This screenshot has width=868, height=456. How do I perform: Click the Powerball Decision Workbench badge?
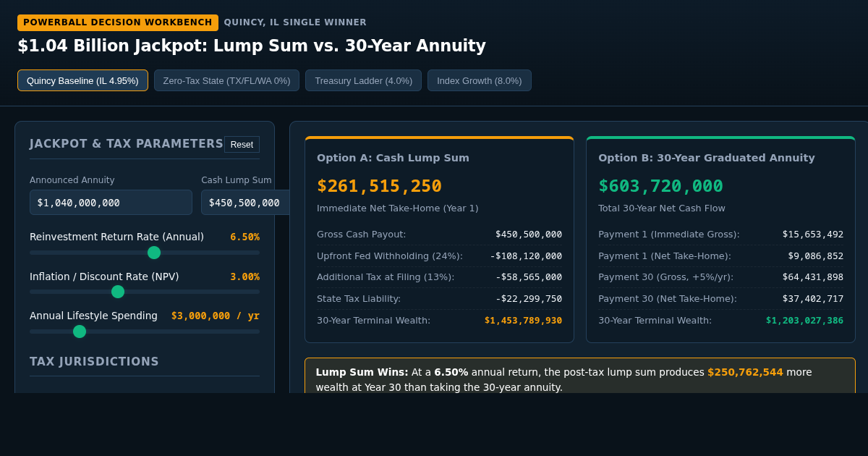pos(118,22)
